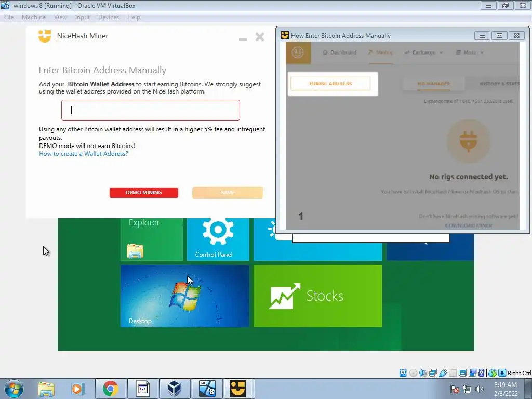Close the NiceHash Miner window
This screenshot has width=532, height=399.
pos(260,37)
